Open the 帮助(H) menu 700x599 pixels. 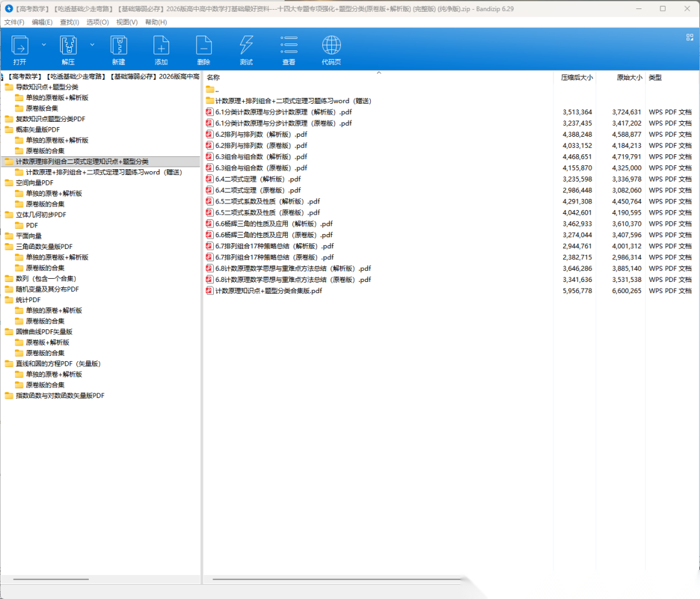click(156, 22)
